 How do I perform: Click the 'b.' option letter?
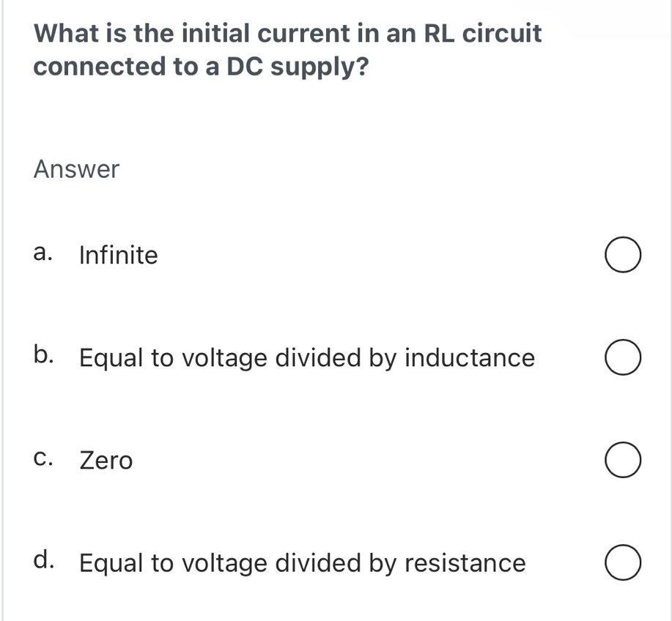coord(44,356)
